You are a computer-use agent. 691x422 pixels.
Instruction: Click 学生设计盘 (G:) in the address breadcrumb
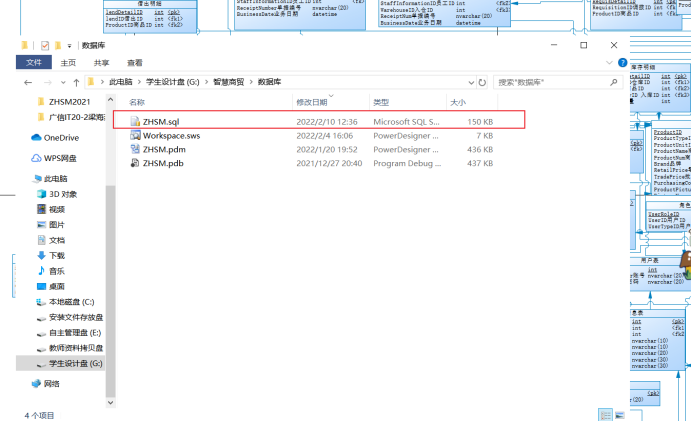point(173,82)
